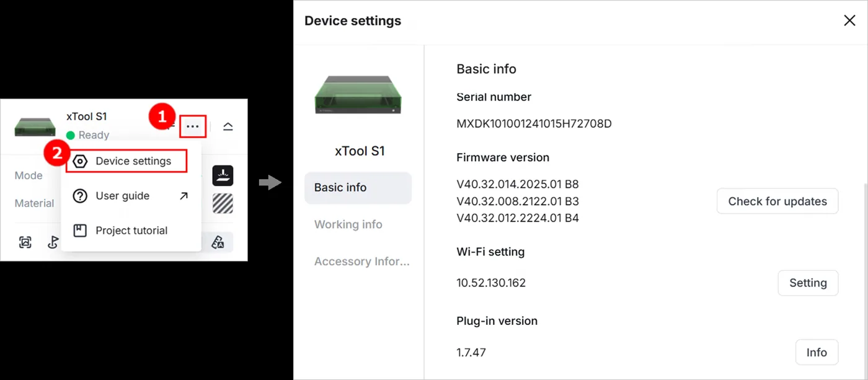The height and width of the screenshot is (380, 868).
Task: Click the Project tutorial bookmark icon
Action: 80,231
